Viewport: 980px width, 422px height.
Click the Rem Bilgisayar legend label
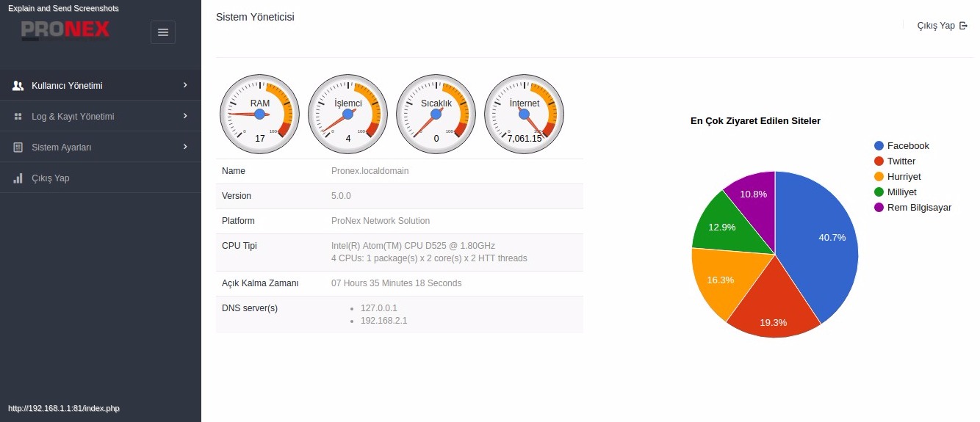919,208
